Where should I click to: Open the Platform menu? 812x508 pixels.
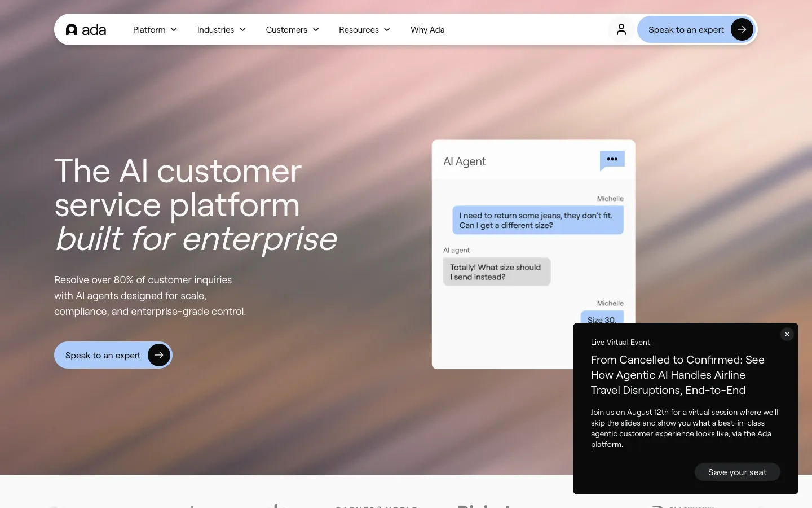coord(155,29)
